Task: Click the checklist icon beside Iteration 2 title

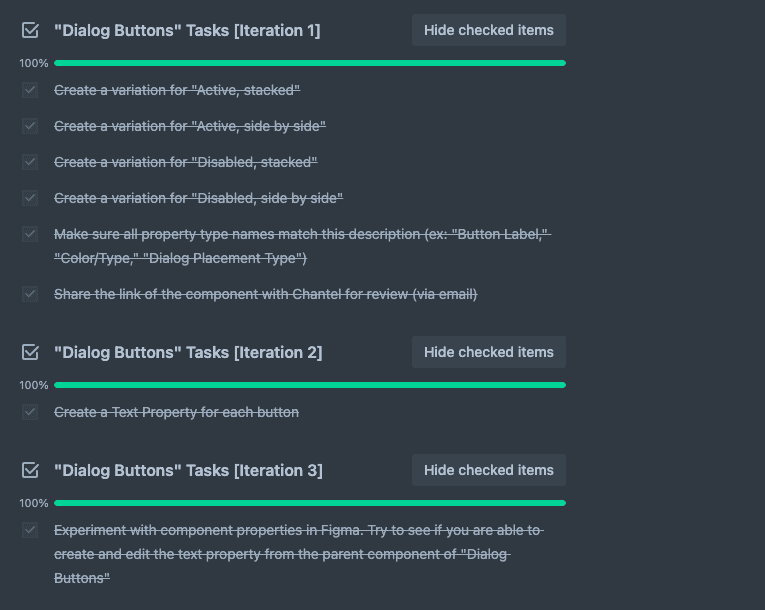Action: [x=30, y=352]
